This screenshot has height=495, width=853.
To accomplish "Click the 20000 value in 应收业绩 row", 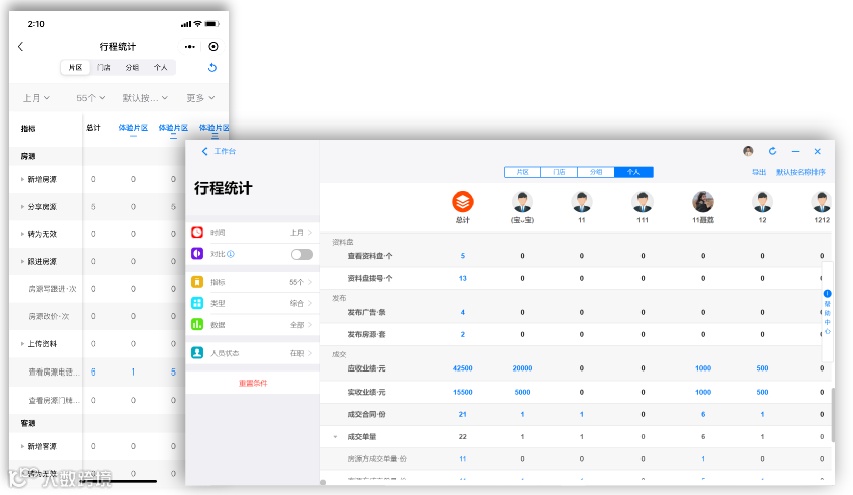I will point(522,368).
